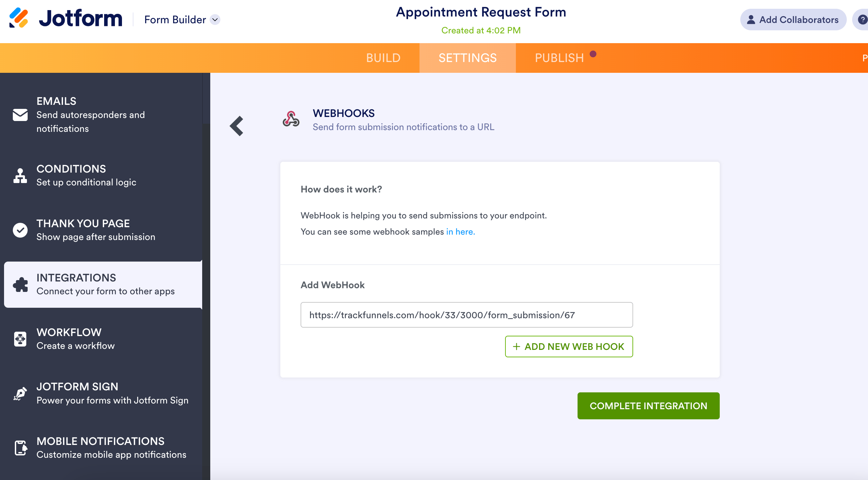Click the Jotform logo icon
Screen dimensions: 868x480
point(19,18)
